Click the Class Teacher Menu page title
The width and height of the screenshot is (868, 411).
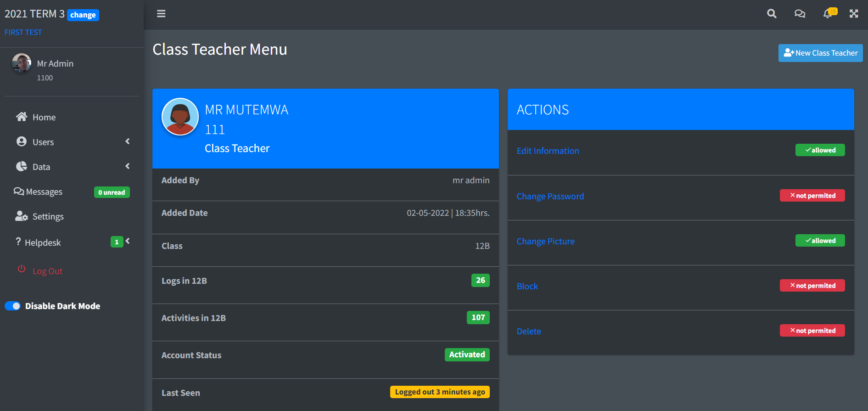220,49
